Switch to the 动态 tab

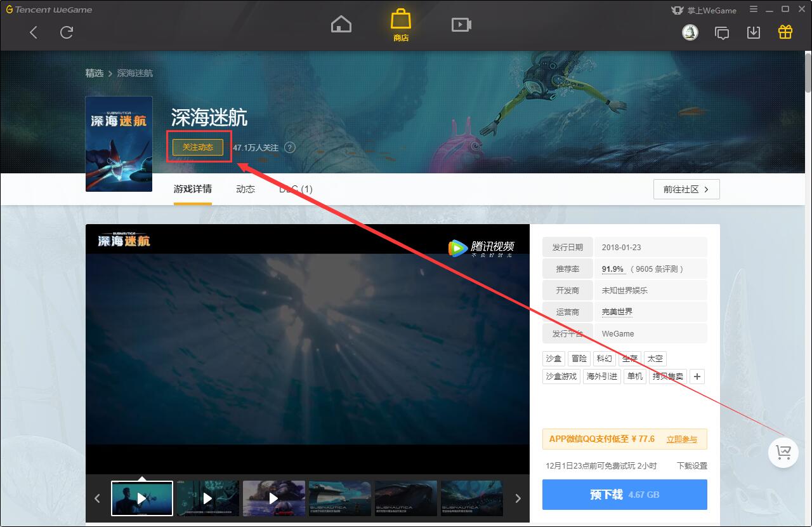246,189
